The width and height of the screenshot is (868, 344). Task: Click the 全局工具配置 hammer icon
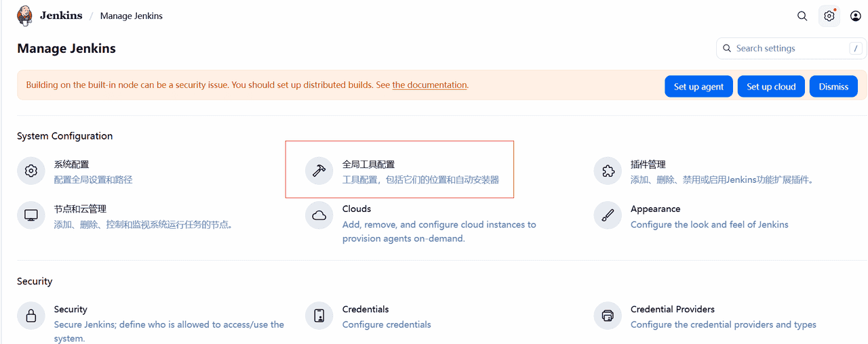coord(319,171)
